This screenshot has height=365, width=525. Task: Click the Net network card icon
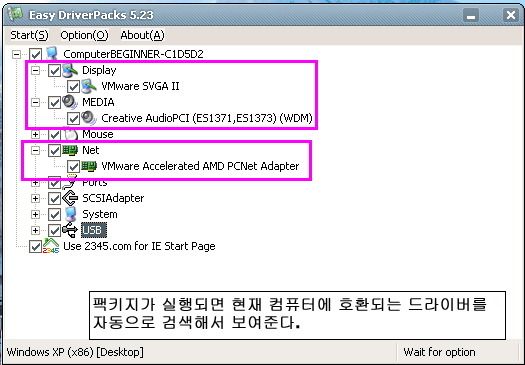pyautogui.click(x=70, y=150)
